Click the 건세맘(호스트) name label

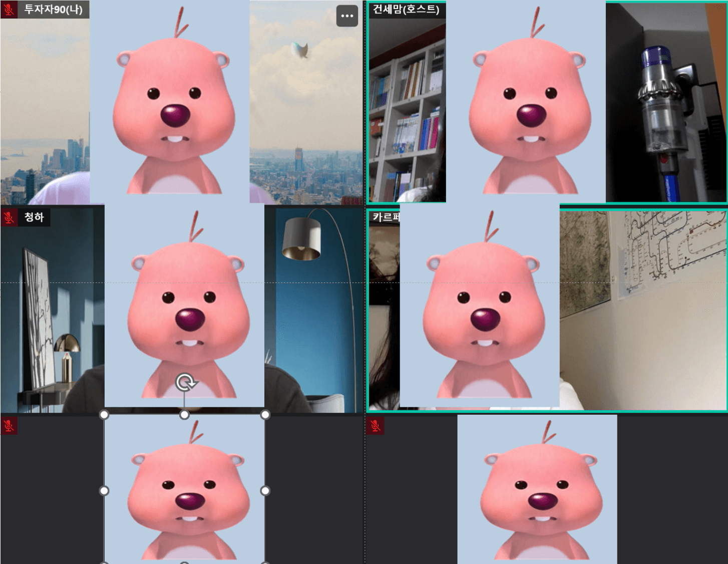(406, 10)
